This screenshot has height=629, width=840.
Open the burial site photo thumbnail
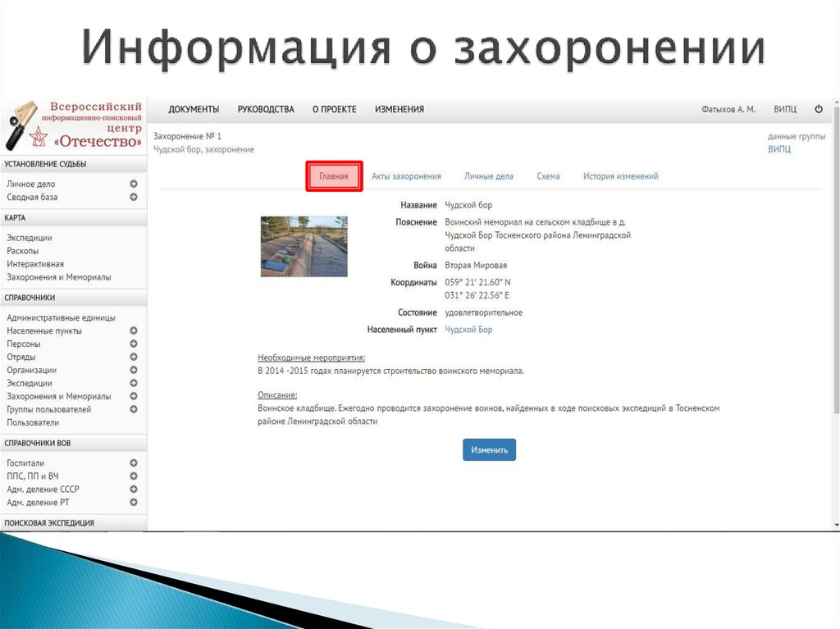(304, 246)
